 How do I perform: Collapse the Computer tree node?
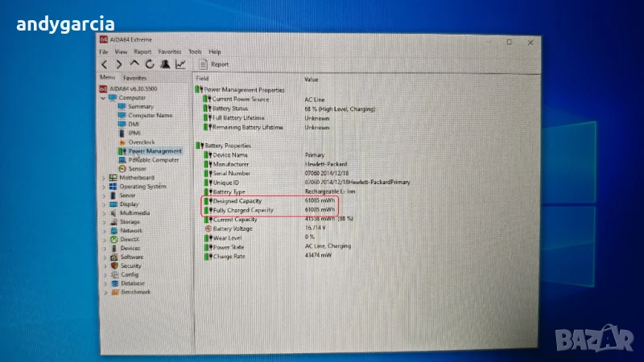[102, 98]
